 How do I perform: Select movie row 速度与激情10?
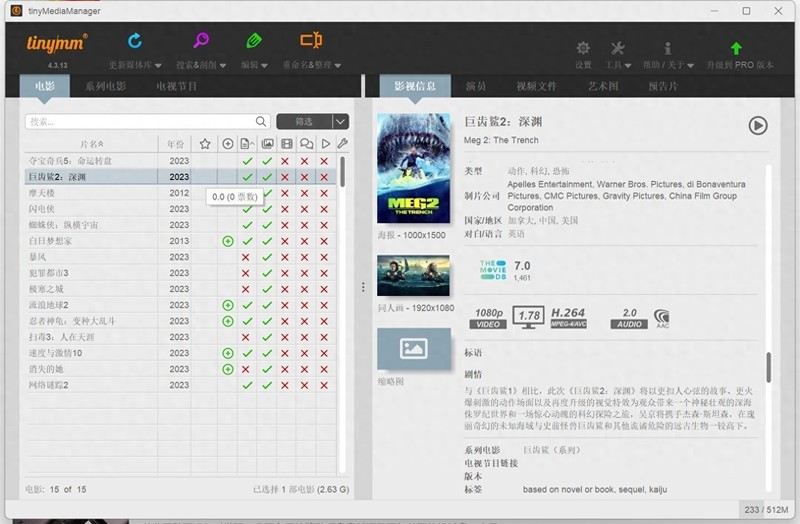[181, 353]
